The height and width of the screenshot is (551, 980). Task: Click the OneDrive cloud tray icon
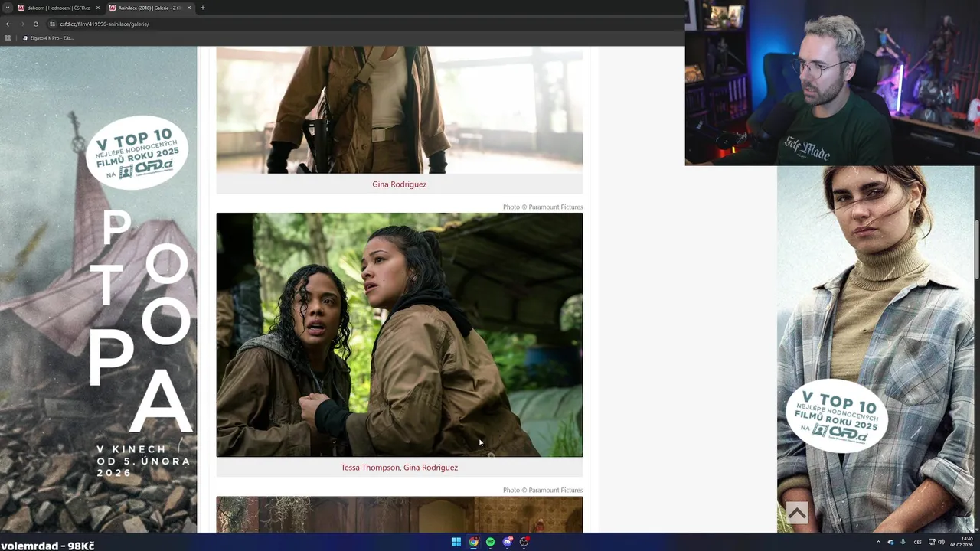890,542
